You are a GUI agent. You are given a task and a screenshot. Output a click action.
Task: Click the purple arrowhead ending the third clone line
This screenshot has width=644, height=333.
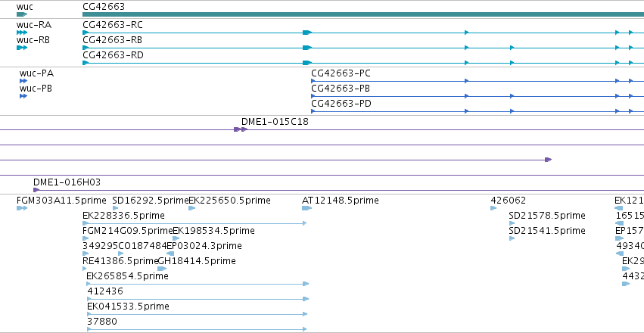point(549,160)
